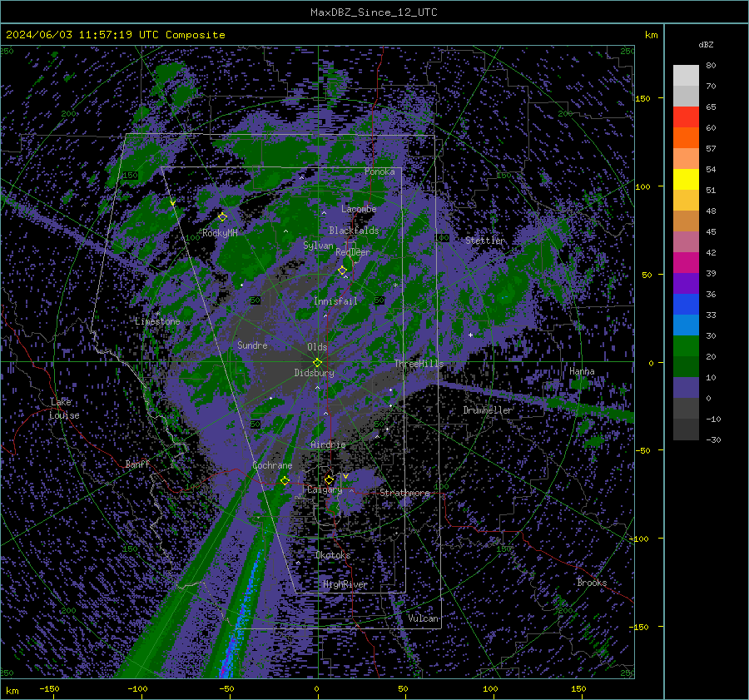Select the Sylvan label
749x700 pixels.
click(318, 246)
